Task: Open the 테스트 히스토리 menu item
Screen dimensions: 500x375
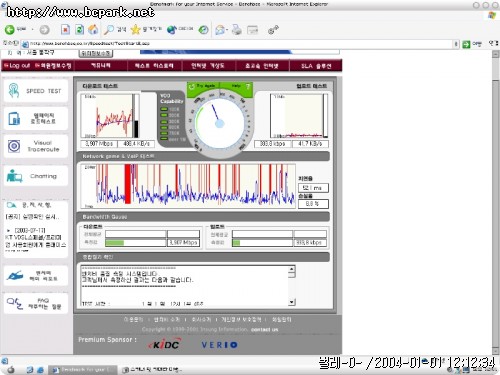Action: click(x=154, y=66)
